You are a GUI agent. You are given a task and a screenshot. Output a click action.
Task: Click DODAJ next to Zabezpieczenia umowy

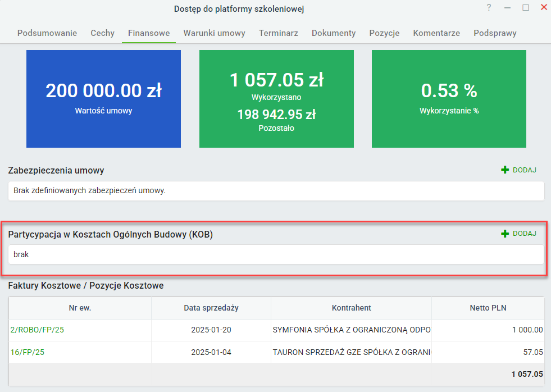[524, 170]
